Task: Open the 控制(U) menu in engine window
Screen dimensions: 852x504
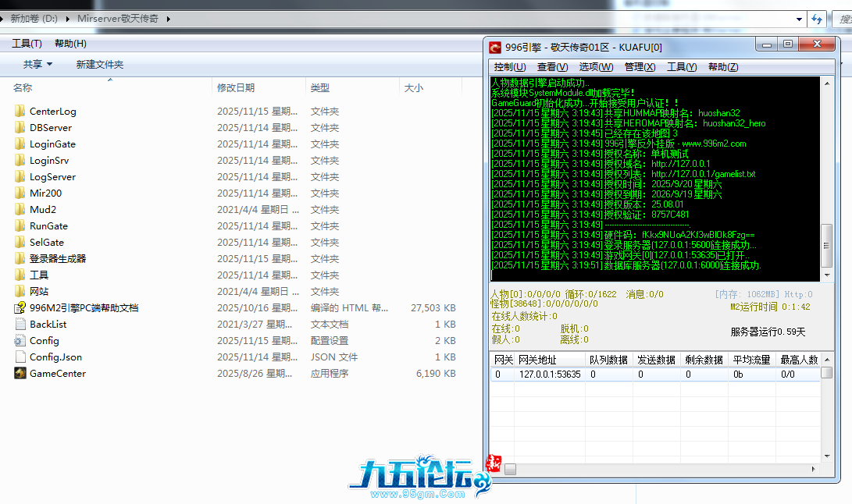Action: pyautogui.click(x=509, y=67)
